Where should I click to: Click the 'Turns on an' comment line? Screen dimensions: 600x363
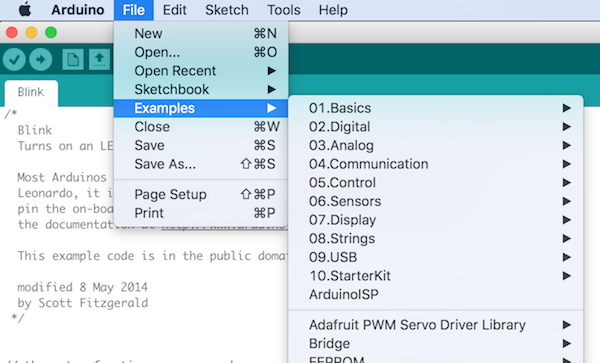65,146
